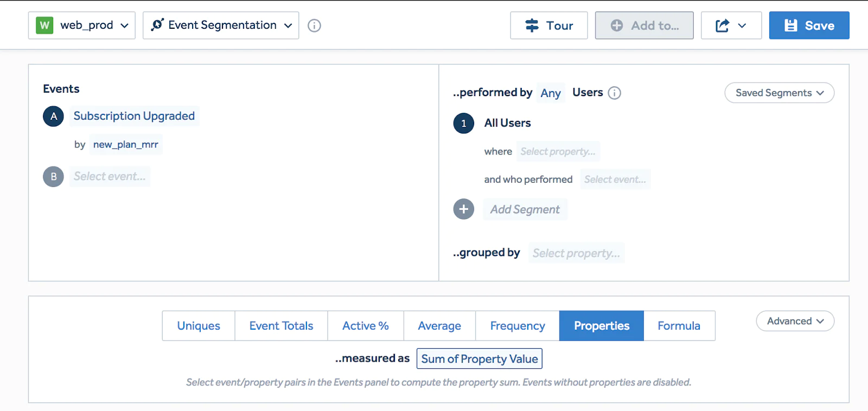
Task: Open the Advanced options dropdown
Action: (795, 321)
